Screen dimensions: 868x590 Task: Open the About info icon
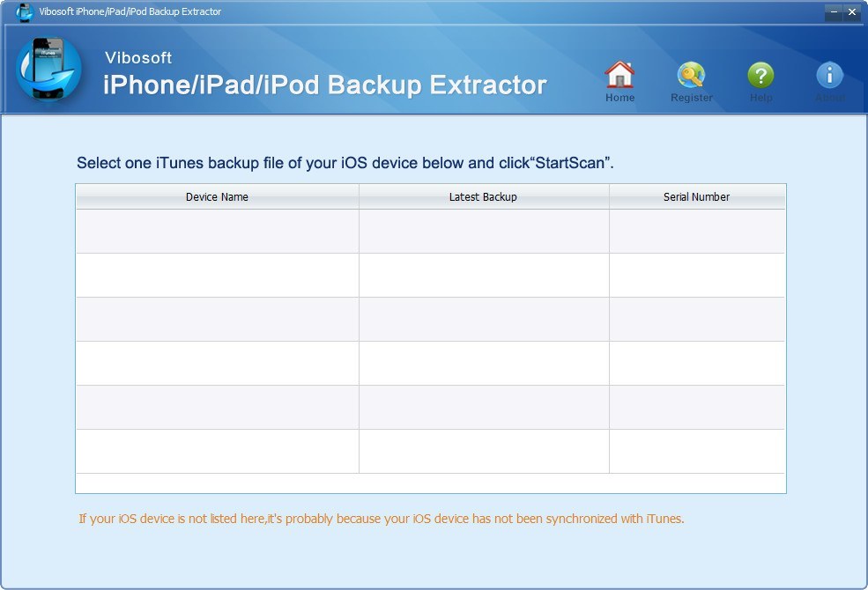coord(829,75)
